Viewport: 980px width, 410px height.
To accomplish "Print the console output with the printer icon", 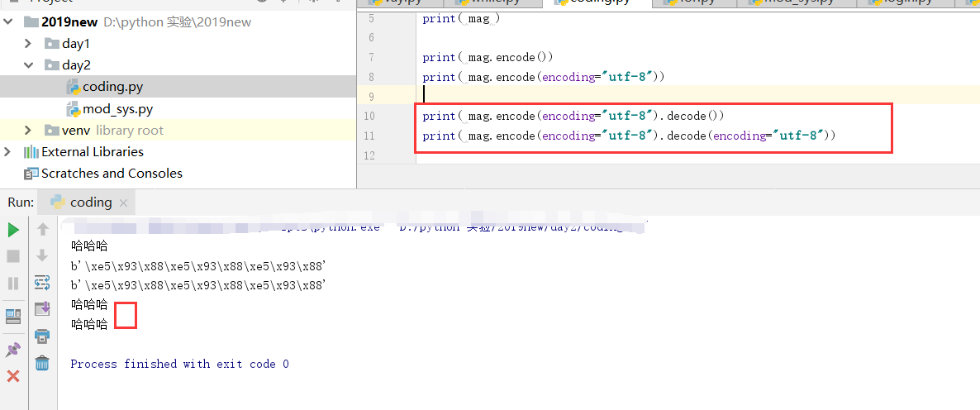I will tap(42, 336).
